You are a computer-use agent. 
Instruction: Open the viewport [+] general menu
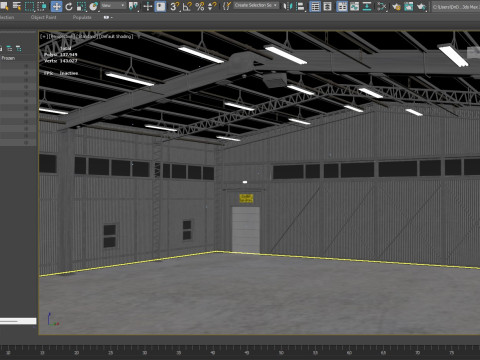pyautogui.click(x=43, y=36)
